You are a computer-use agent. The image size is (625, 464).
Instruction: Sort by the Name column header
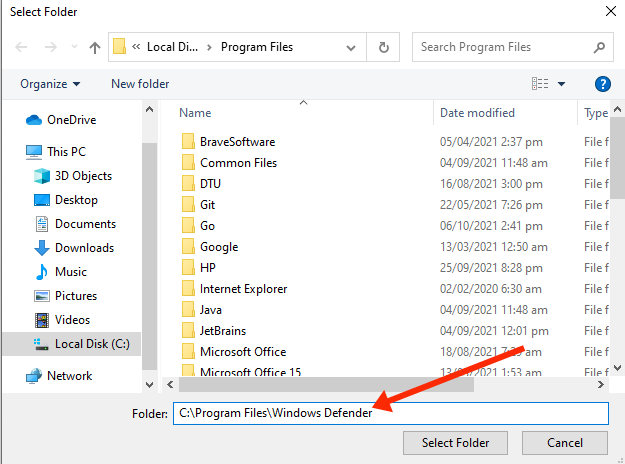(x=195, y=113)
